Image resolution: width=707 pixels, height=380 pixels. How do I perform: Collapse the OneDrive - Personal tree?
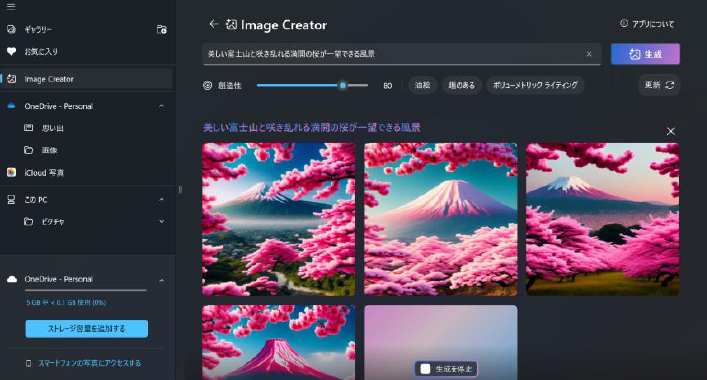[161, 106]
